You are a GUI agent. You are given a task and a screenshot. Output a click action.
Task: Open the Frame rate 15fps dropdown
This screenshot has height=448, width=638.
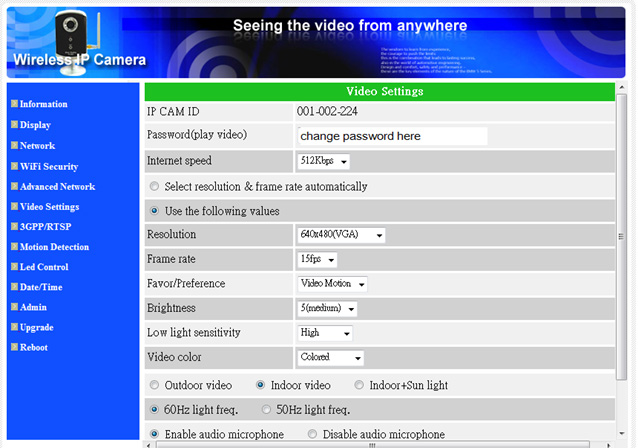(x=316, y=260)
